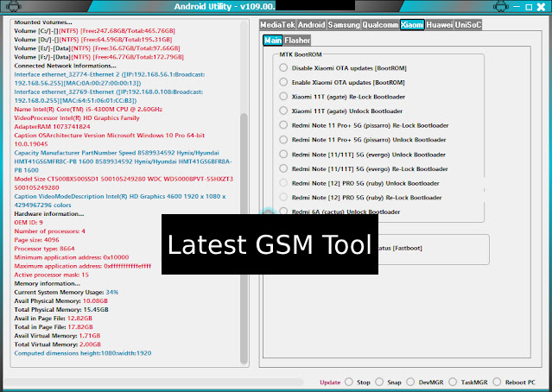
Task: Switch to the Flasher sub-tab
Action: (297, 40)
